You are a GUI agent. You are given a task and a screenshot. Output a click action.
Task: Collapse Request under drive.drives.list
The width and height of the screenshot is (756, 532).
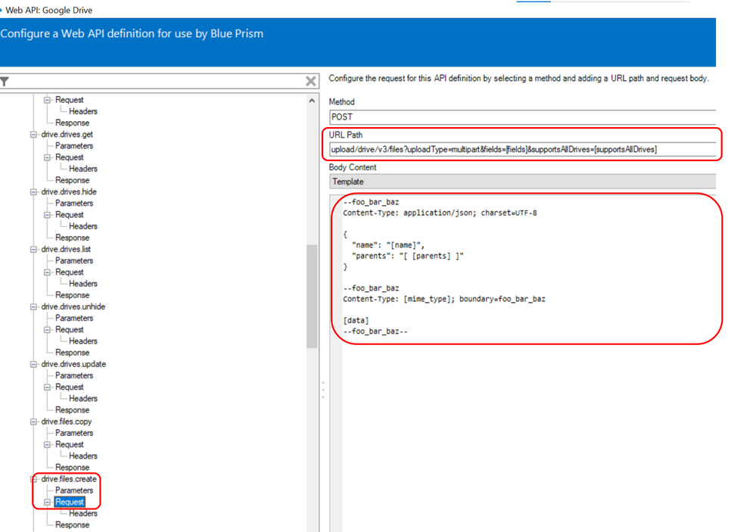[x=47, y=272]
